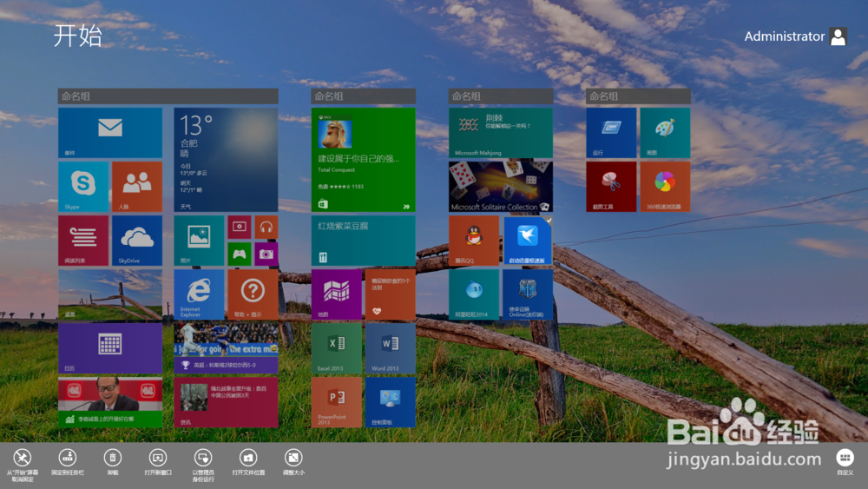Launch the Internet Explorer tile
The height and width of the screenshot is (489, 868).
[x=199, y=294]
